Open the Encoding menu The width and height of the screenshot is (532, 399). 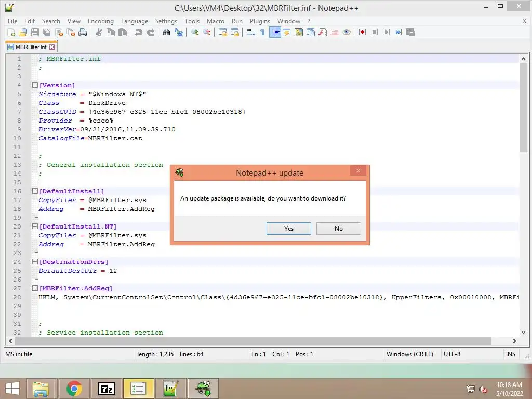pyautogui.click(x=100, y=21)
